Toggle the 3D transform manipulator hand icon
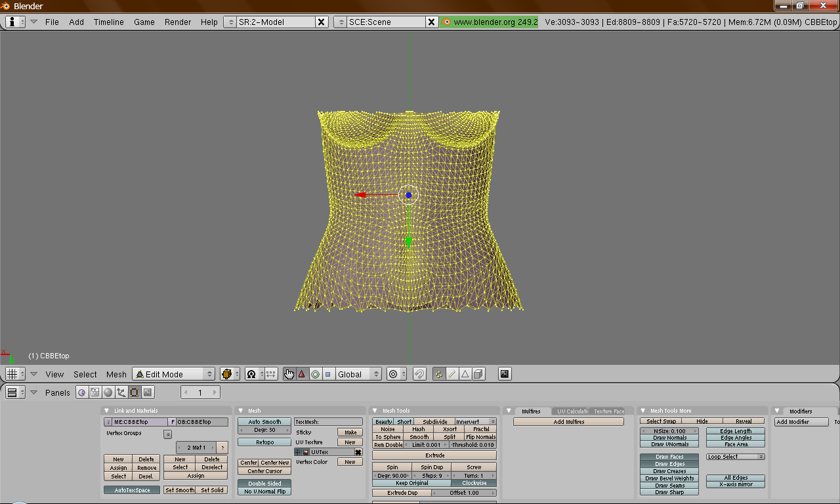The width and height of the screenshot is (840, 504). (x=289, y=374)
